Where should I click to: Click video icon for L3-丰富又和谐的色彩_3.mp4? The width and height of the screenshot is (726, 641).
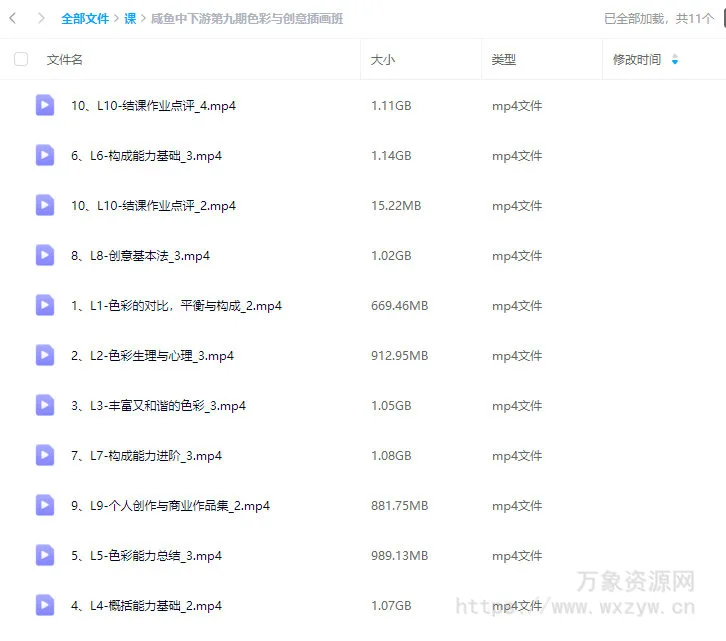point(45,405)
